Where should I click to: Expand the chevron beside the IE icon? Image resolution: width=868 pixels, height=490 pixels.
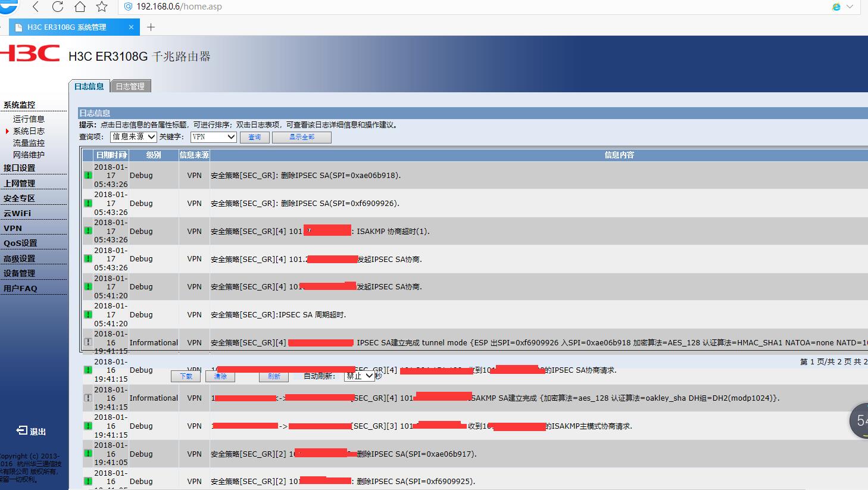tap(850, 7)
